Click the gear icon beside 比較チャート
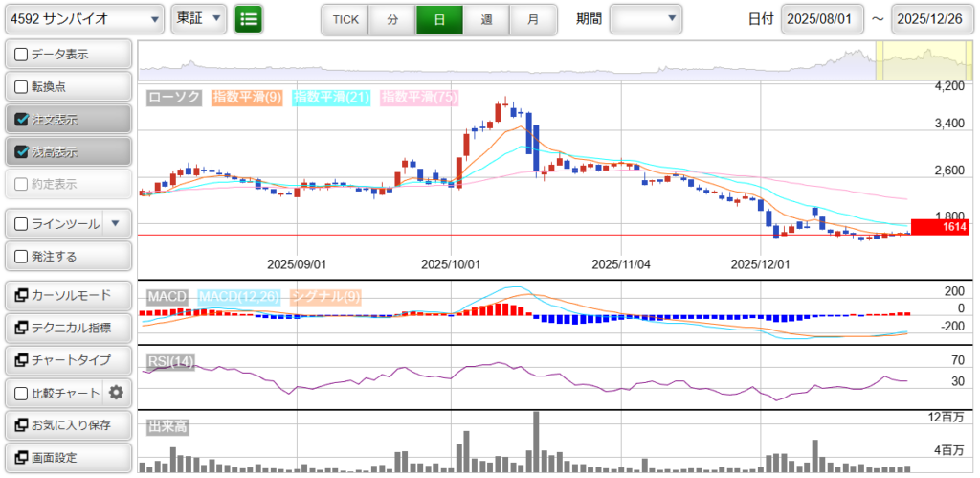This screenshot has height=478, width=980. tap(116, 393)
